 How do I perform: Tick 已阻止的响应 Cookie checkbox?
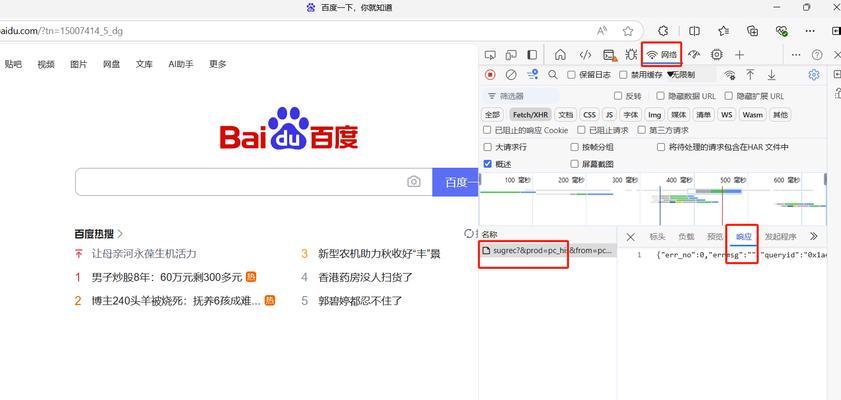[x=487, y=130]
